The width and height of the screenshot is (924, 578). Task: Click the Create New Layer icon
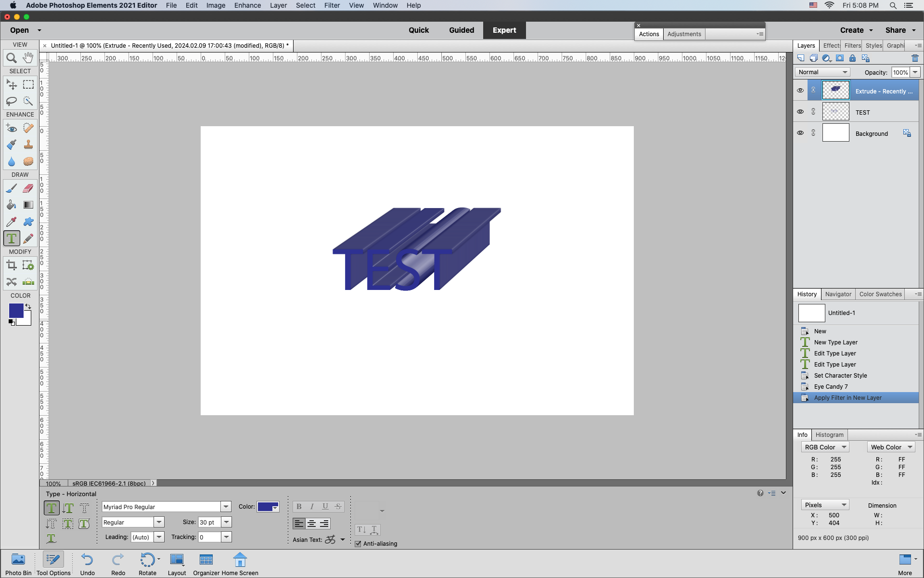(801, 58)
